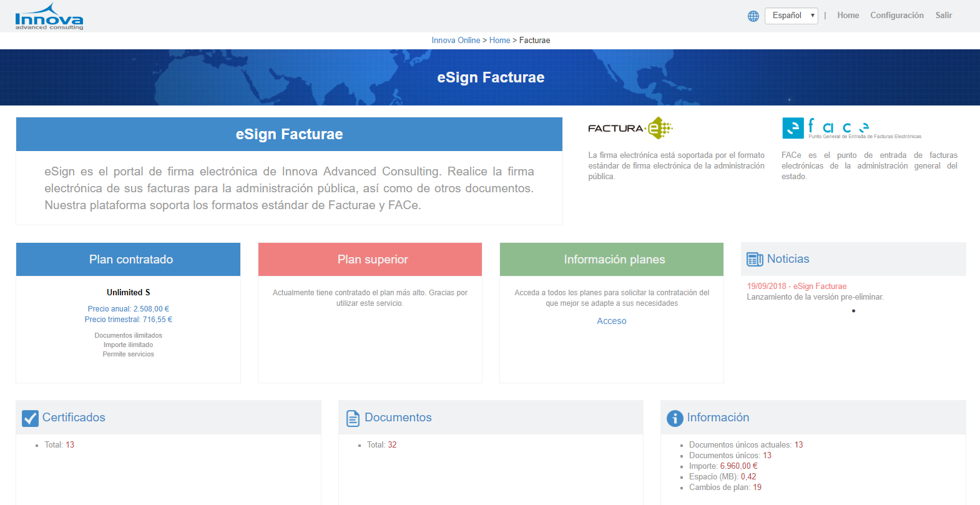Click Innova Online breadcrumb link
This screenshot has height=505, width=980.
[x=456, y=41]
